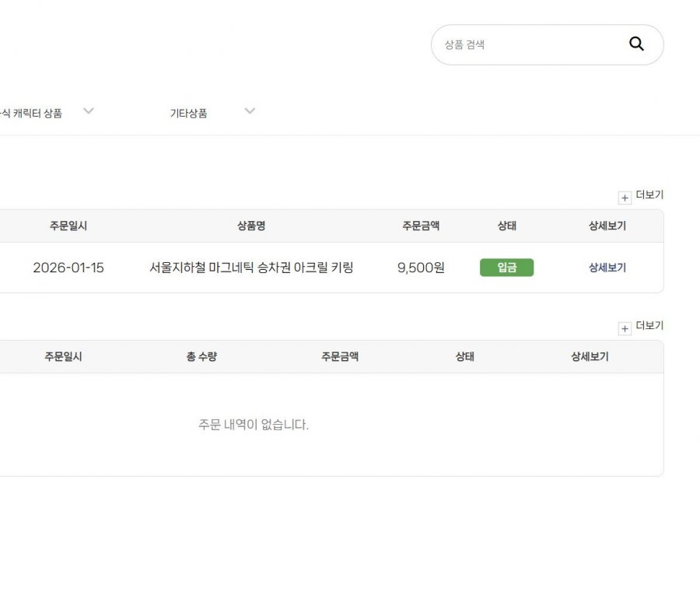
Task: Click the 상품명 column header
Action: pyautogui.click(x=251, y=226)
